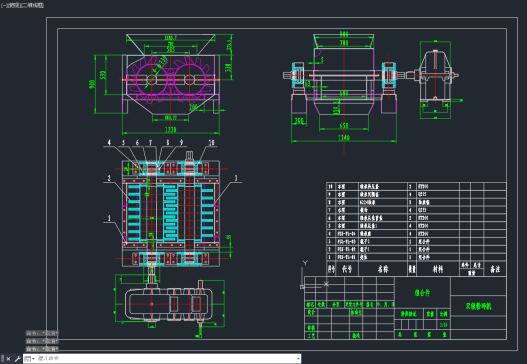Click the UCS icon Y axis
This screenshot has width=527, height=364.
(x=305, y=263)
